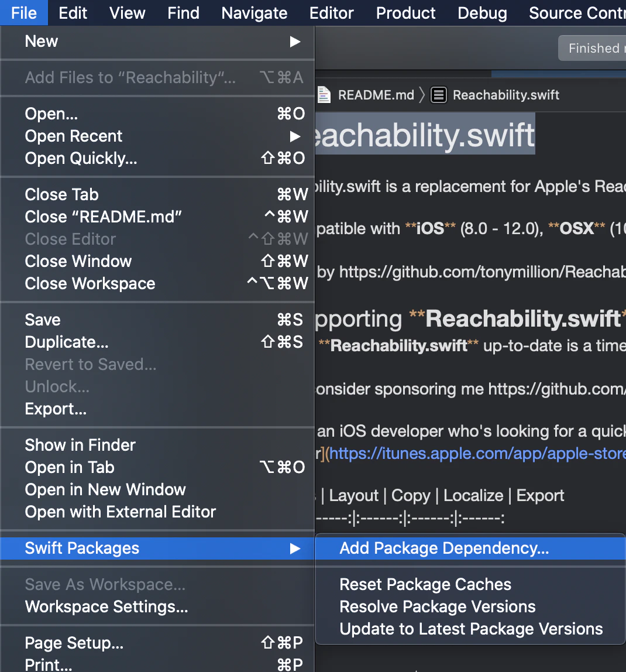626x672 pixels.
Task: Open the Editor menu
Action: point(332,13)
